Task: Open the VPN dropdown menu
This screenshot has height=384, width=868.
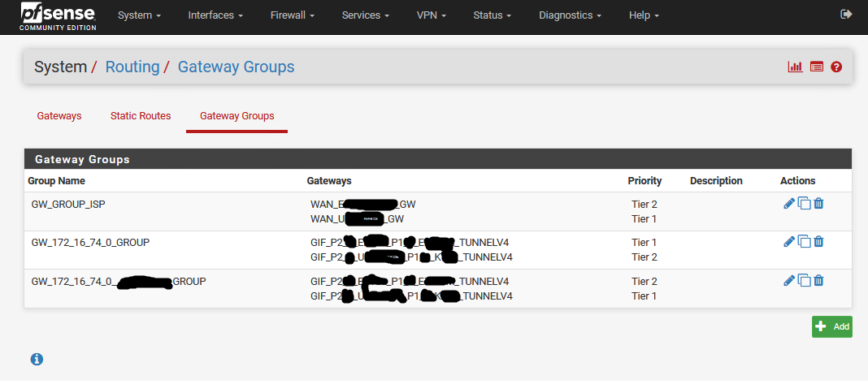Action: (x=431, y=15)
